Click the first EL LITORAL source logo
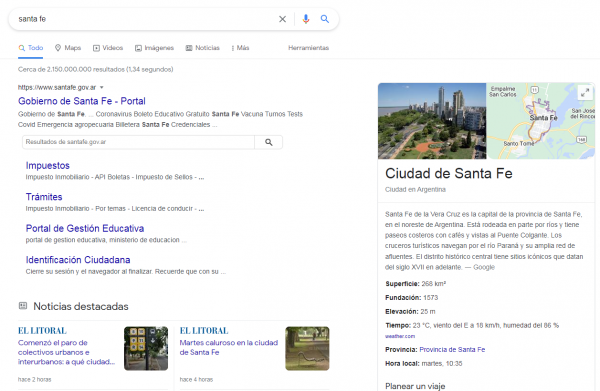The width and height of the screenshot is (600, 391). (x=42, y=331)
